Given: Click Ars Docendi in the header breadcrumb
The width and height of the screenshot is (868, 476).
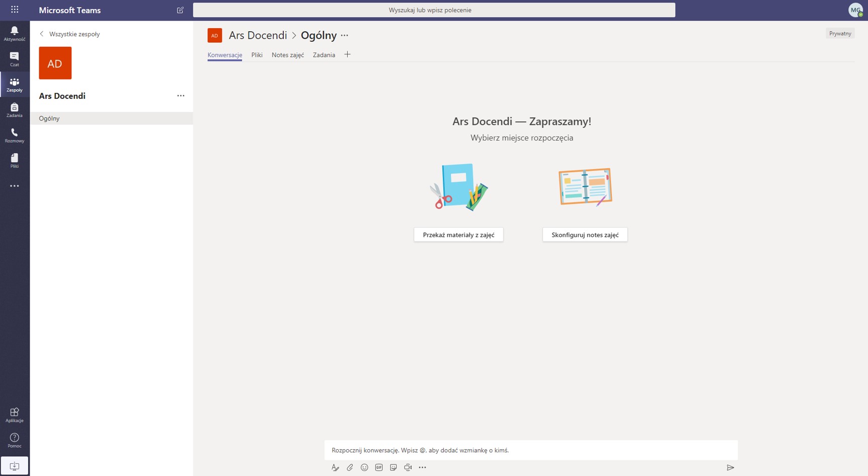Looking at the screenshot, I should tap(258, 35).
